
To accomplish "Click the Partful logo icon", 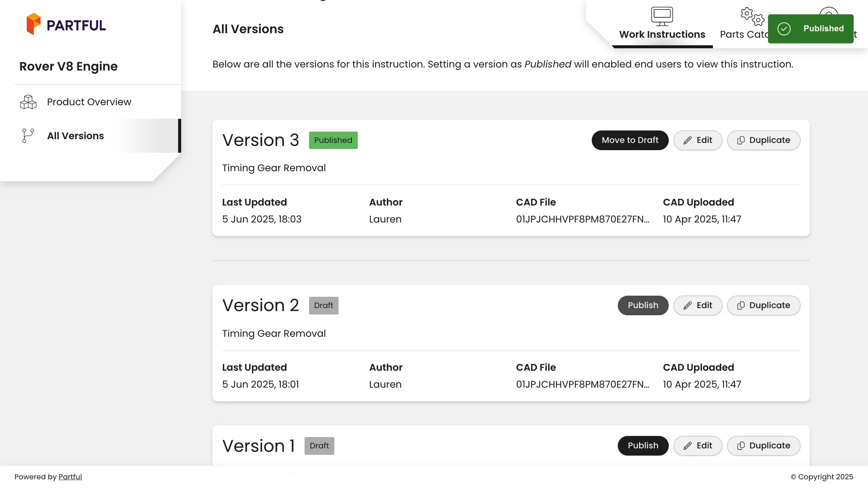I will coord(33,24).
